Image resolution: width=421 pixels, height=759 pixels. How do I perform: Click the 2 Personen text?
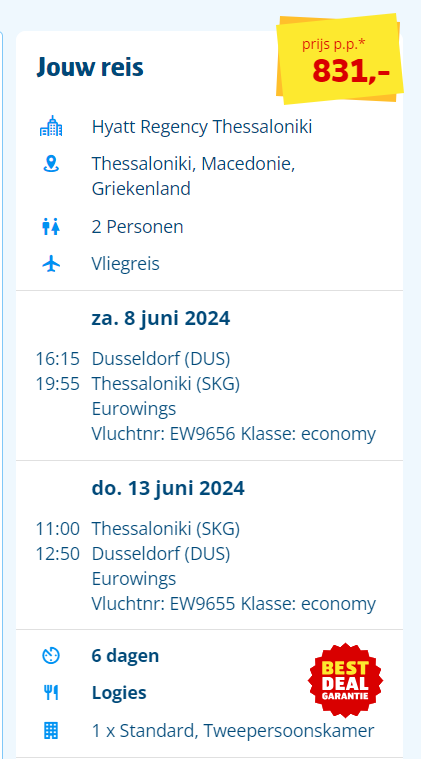point(137,227)
